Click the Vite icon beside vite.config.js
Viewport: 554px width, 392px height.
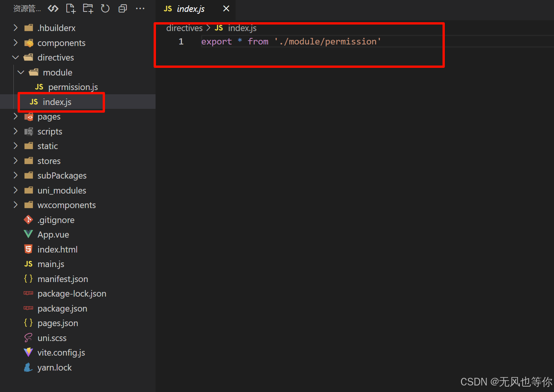tap(28, 352)
